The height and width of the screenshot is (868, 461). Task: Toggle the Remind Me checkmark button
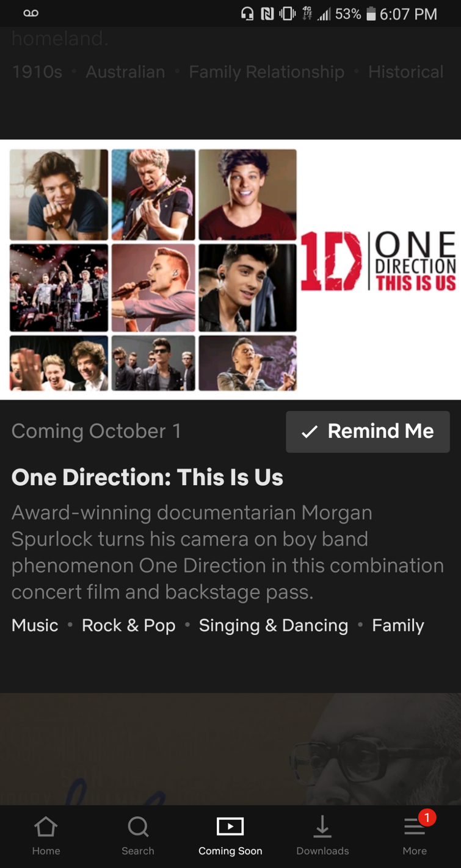(368, 431)
